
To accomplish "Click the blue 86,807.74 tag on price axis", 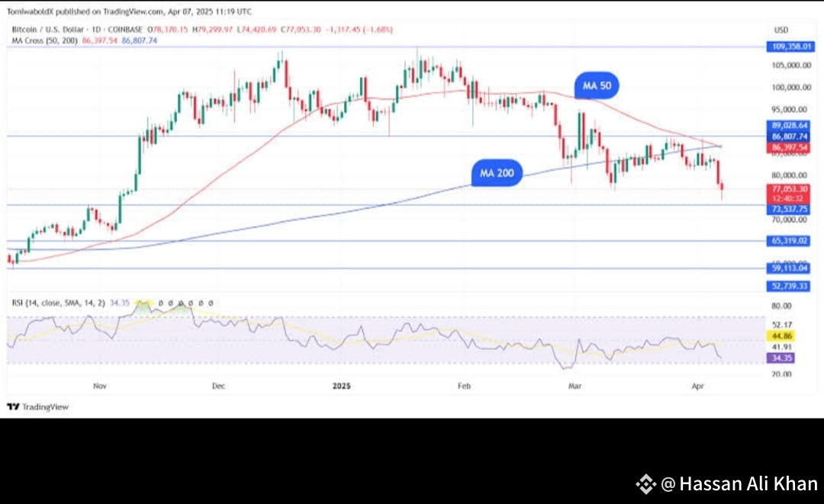I will (x=789, y=136).
